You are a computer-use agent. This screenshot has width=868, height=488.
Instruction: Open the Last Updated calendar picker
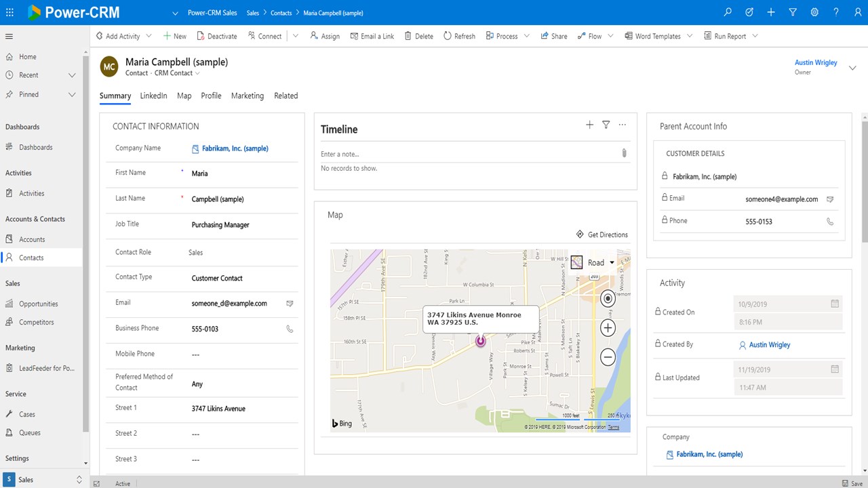click(x=835, y=369)
